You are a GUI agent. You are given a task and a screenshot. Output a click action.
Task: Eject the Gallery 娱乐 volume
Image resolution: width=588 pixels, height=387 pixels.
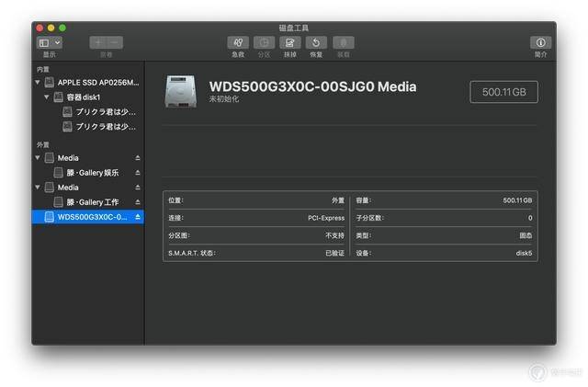(x=138, y=173)
